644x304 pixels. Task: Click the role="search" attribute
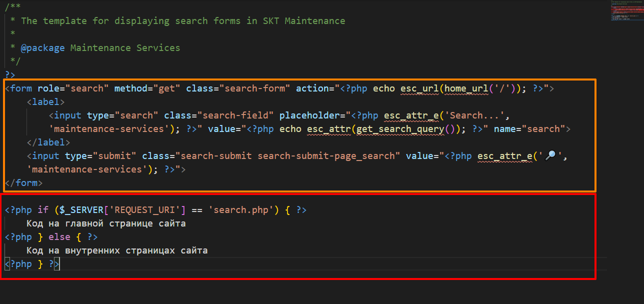(73, 88)
